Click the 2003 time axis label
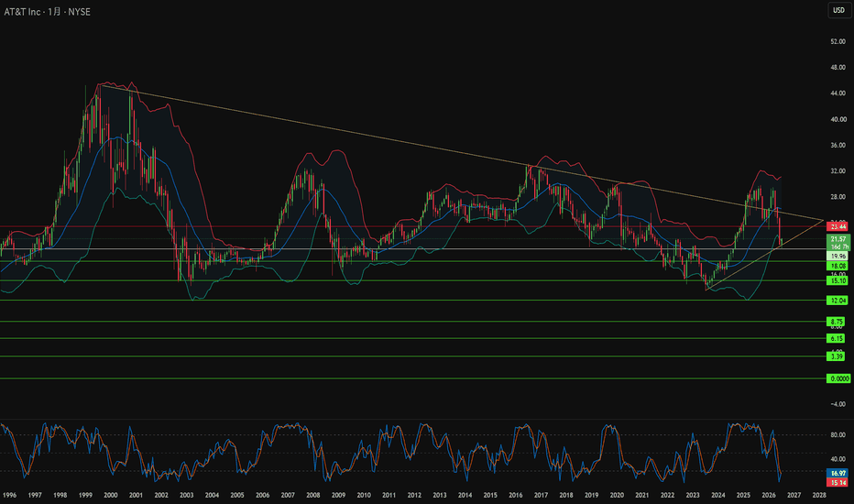Viewport: 854px width, 504px height. tap(186, 495)
